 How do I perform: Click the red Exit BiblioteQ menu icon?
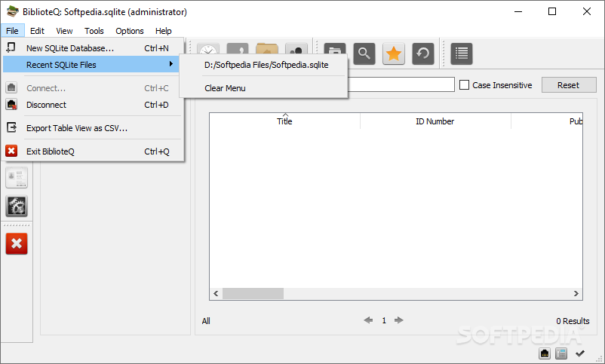point(11,151)
